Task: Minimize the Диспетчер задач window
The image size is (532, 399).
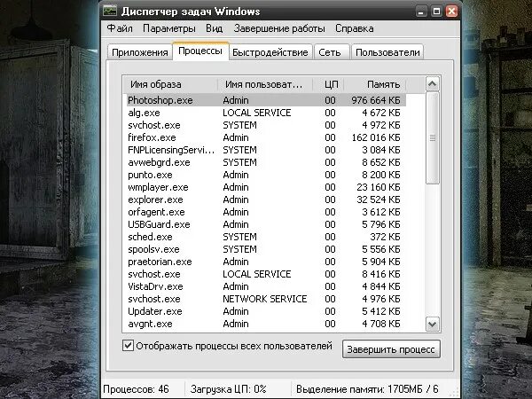Action: (421, 12)
